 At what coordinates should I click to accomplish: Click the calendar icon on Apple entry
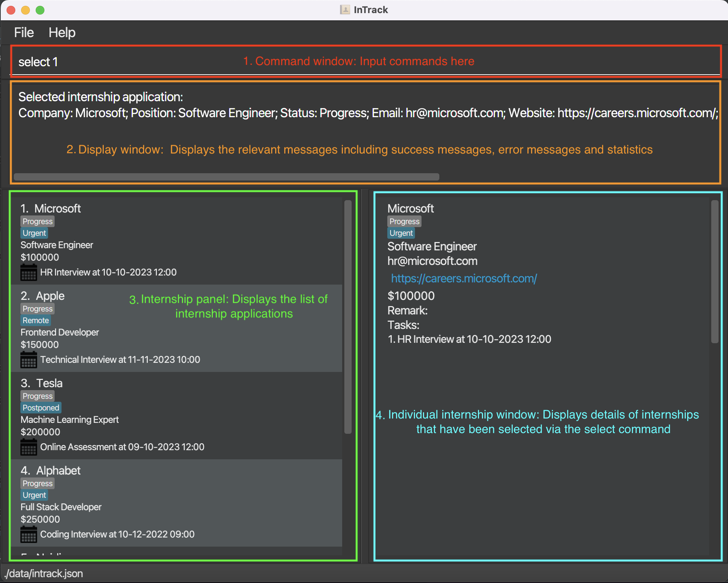(x=28, y=359)
